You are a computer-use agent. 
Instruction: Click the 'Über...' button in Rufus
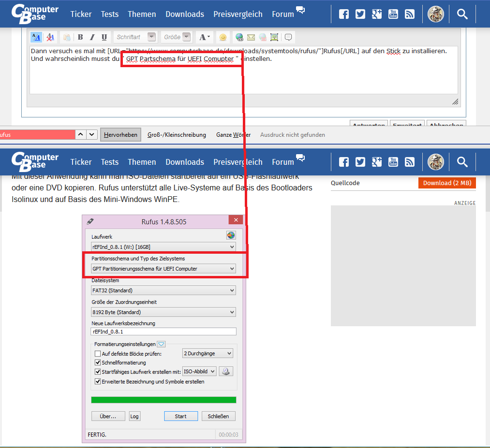(108, 416)
